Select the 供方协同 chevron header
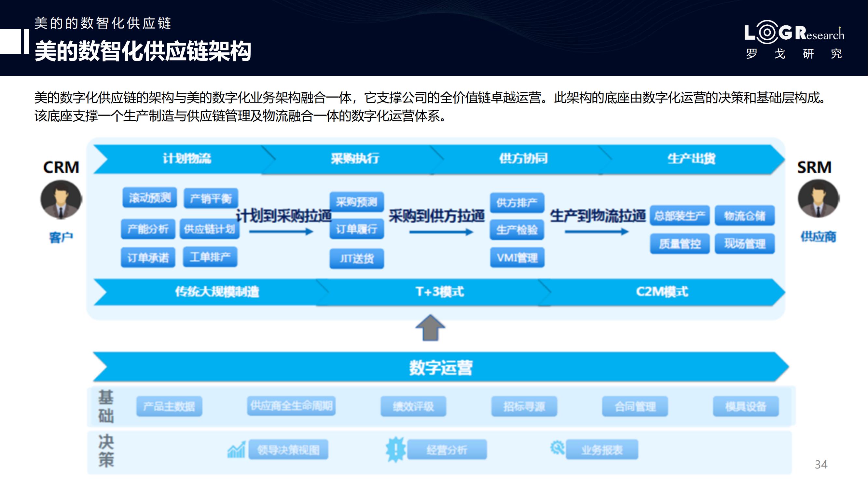Screen dimensions: 868x488 522,159
